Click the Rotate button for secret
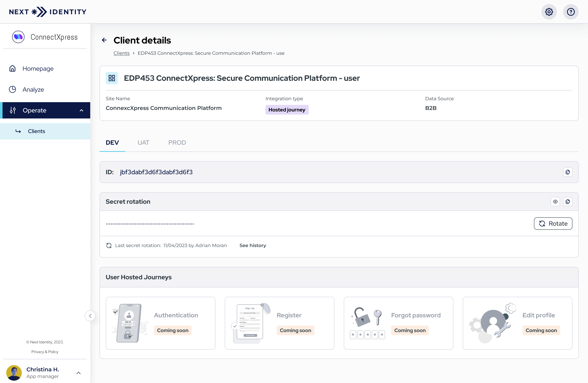 coord(553,223)
